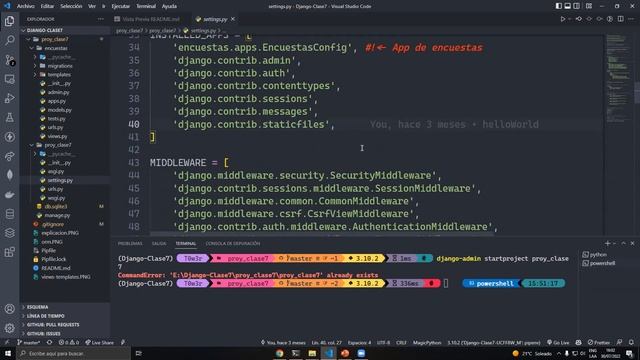640x360 pixels.
Task: Click master branch in status bar
Action: [29, 342]
